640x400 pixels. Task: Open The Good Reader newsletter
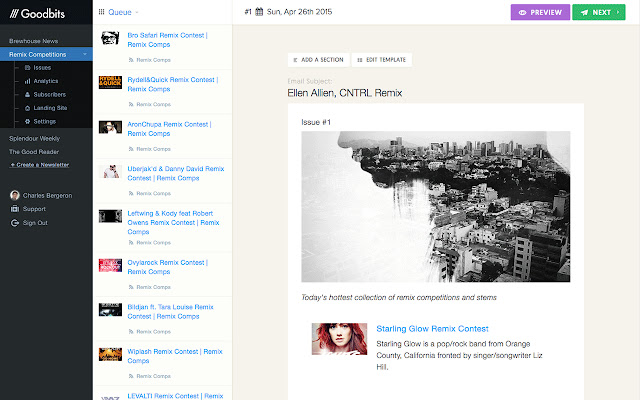point(34,151)
